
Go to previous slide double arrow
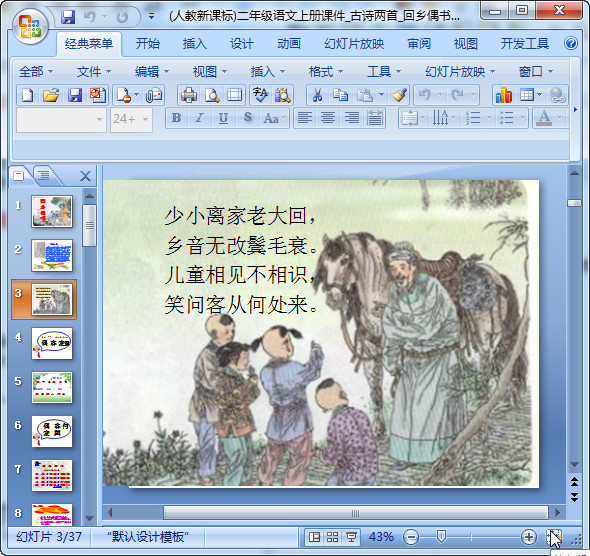coord(574,481)
